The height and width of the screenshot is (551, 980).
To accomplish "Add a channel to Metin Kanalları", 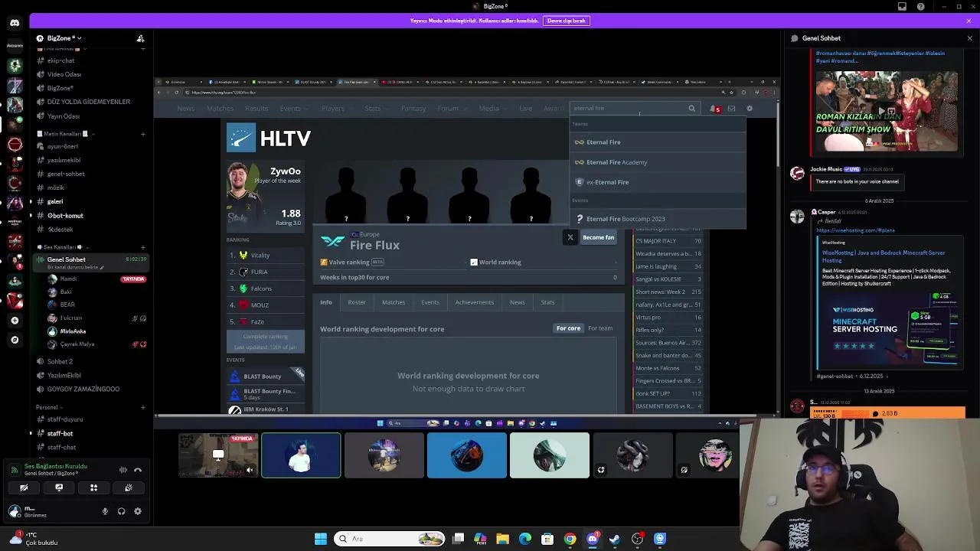I will coord(142,134).
